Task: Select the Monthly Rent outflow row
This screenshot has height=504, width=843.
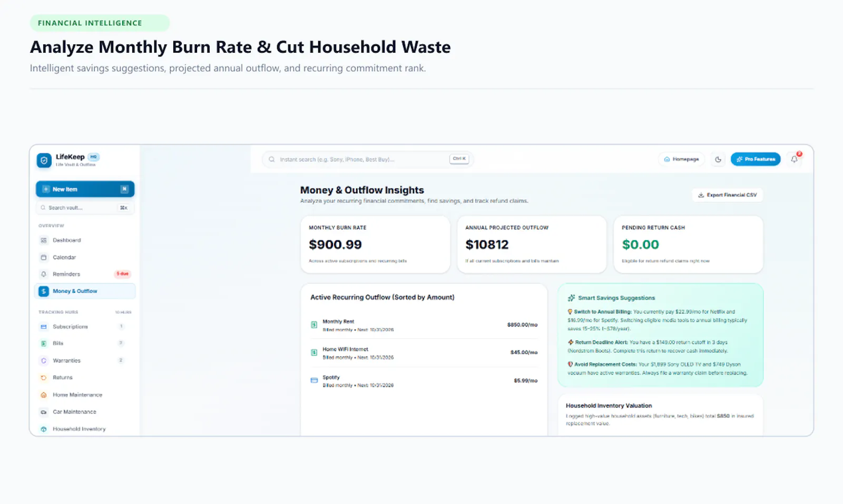Action: point(424,325)
